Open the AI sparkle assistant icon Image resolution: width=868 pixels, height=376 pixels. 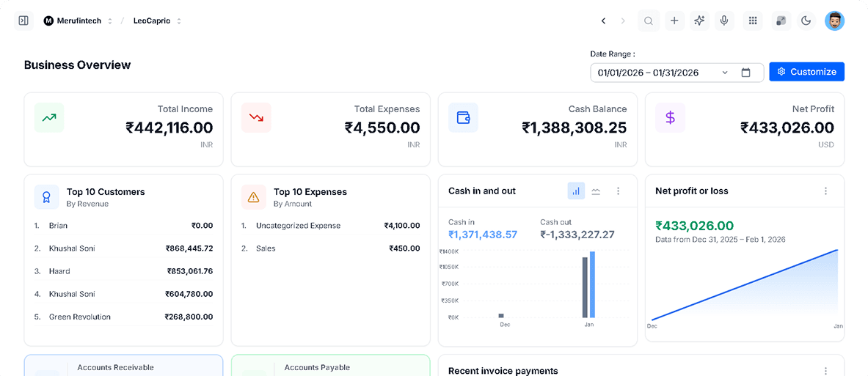click(x=700, y=21)
